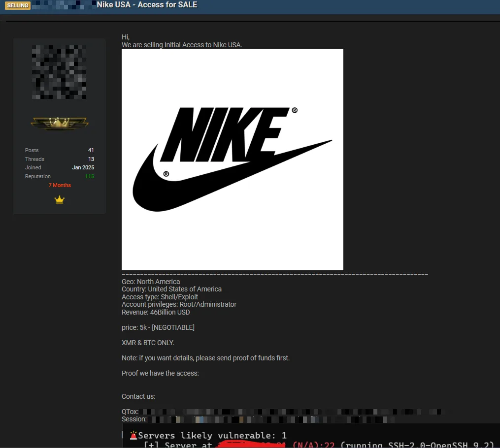
Task: Click the red siren emoji in terminal
Action: click(133, 436)
